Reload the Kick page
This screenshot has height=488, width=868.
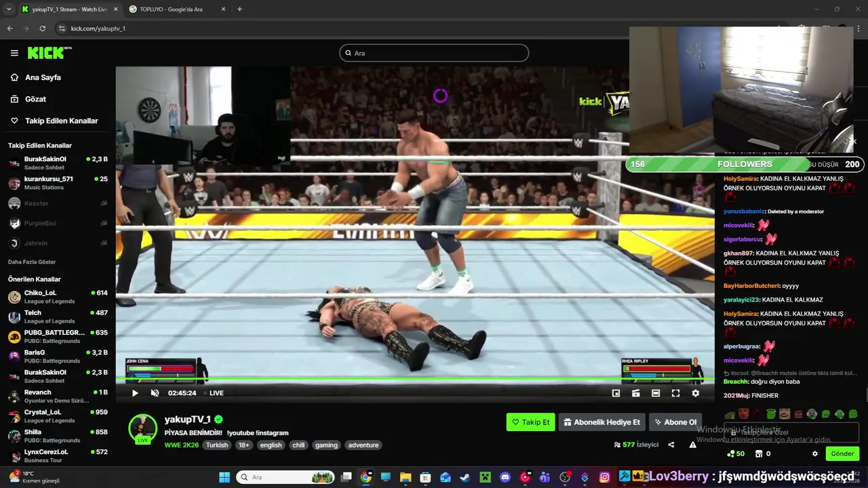coord(42,28)
